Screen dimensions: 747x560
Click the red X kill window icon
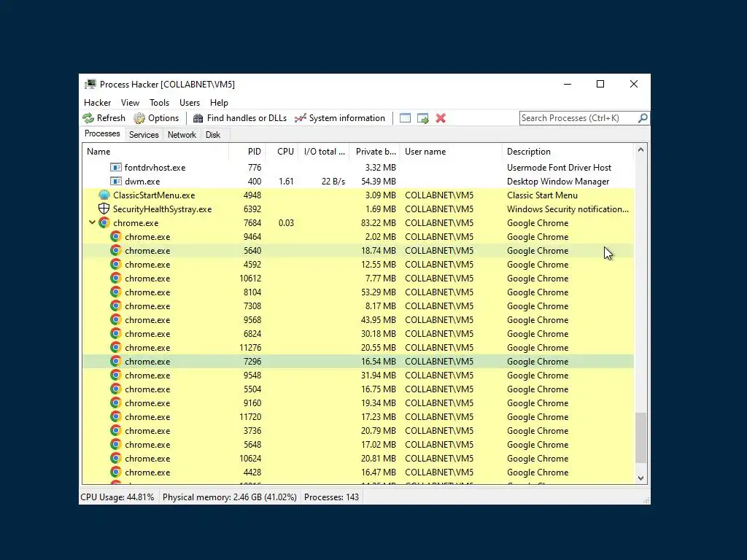(441, 118)
